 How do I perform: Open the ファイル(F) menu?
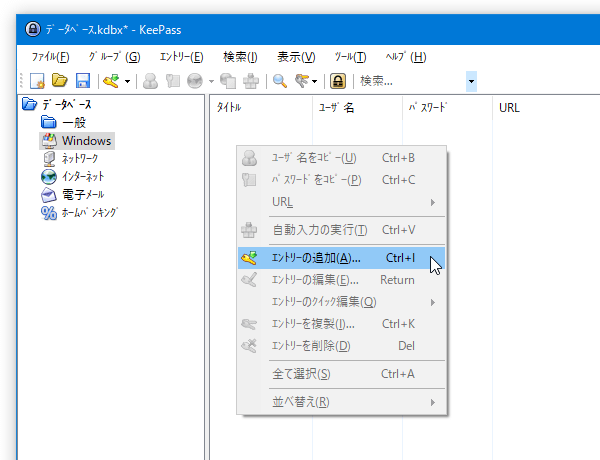(51, 57)
